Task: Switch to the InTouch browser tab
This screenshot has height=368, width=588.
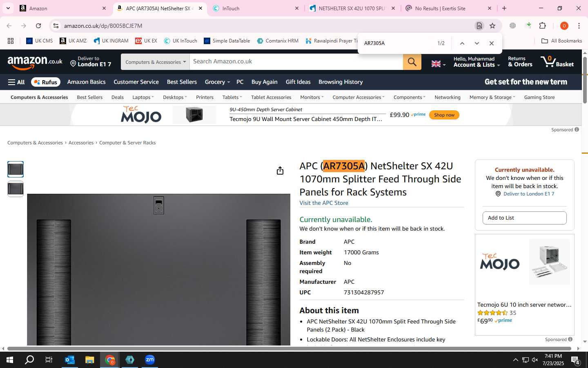Action: click(x=256, y=8)
